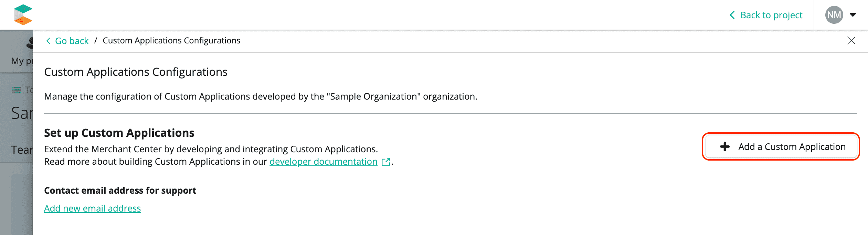The image size is (868, 235).
Task: Click the partially hidden profile icon at left
Action: click(30, 43)
